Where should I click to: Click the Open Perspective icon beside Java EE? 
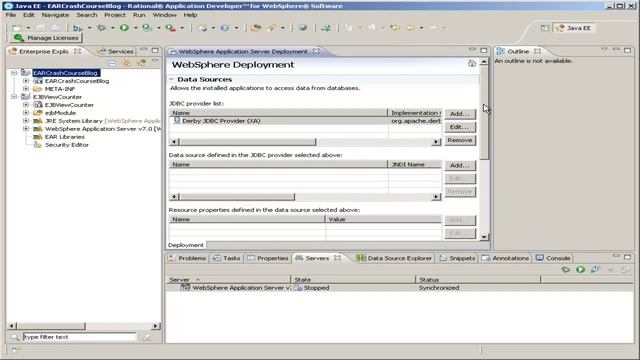point(544,28)
